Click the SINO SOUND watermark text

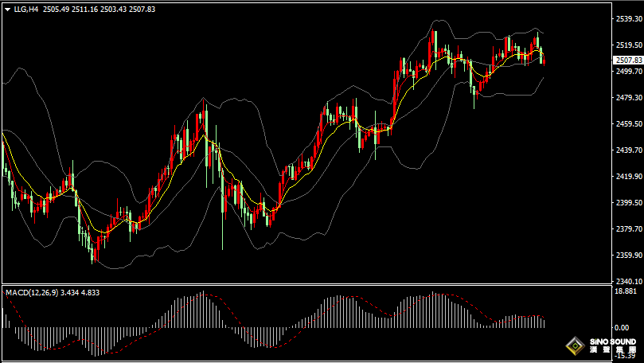pos(612,344)
